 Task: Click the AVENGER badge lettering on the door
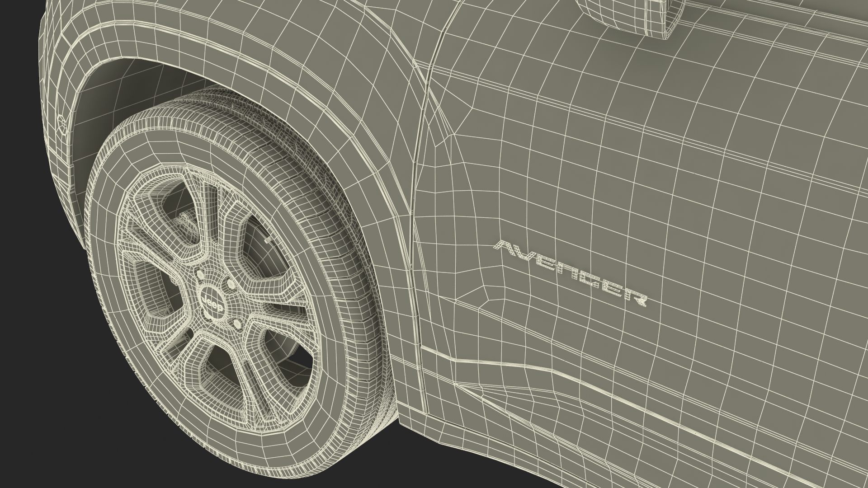point(571,273)
